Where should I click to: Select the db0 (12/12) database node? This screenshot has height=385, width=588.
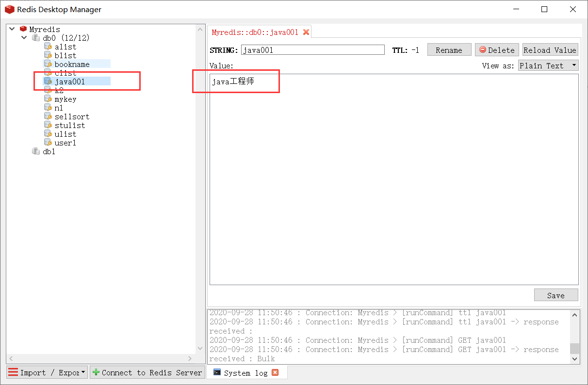coord(66,38)
